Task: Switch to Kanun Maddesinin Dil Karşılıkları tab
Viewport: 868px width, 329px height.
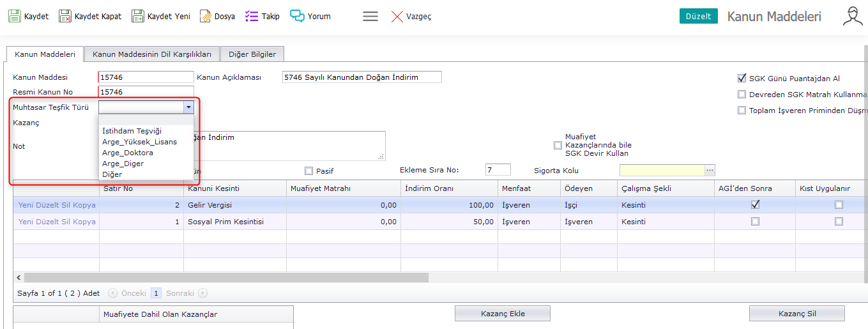Action: point(152,54)
